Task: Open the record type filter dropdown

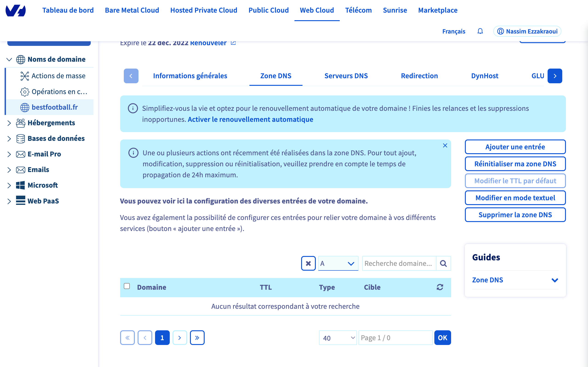Action: pyautogui.click(x=338, y=263)
